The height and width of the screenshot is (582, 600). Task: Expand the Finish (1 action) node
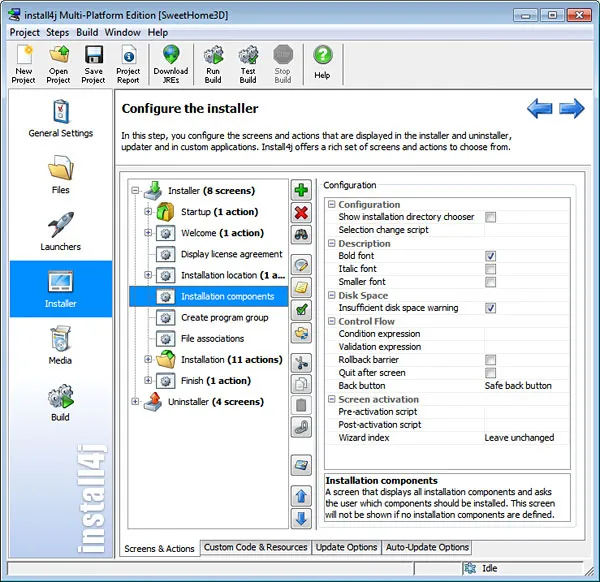click(x=148, y=380)
